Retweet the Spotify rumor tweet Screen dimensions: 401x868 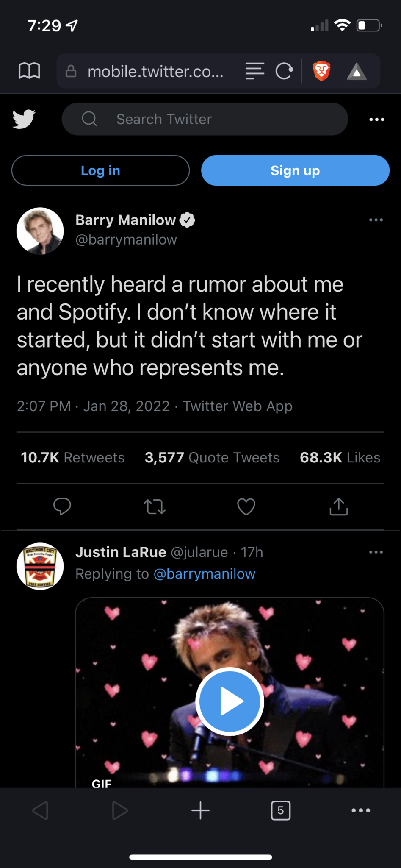(x=155, y=506)
